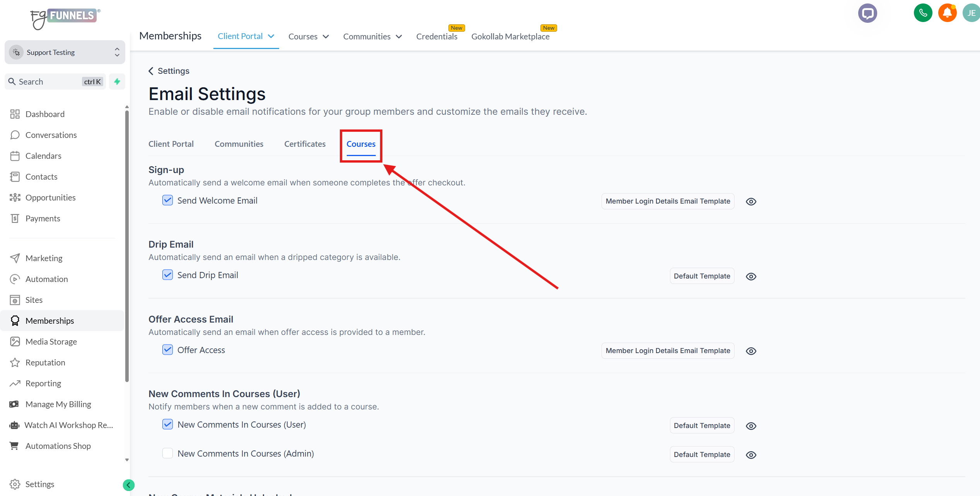Uncheck Send Welcome Email checkbox
The height and width of the screenshot is (496, 980).
tap(167, 200)
